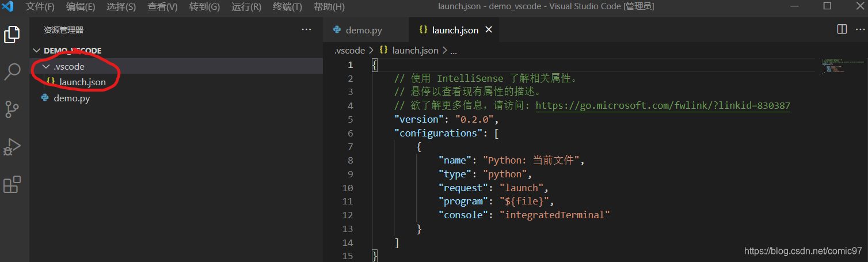The height and width of the screenshot is (262, 868).
Task: Click .vscode in the breadcrumb path
Action: (349, 51)
